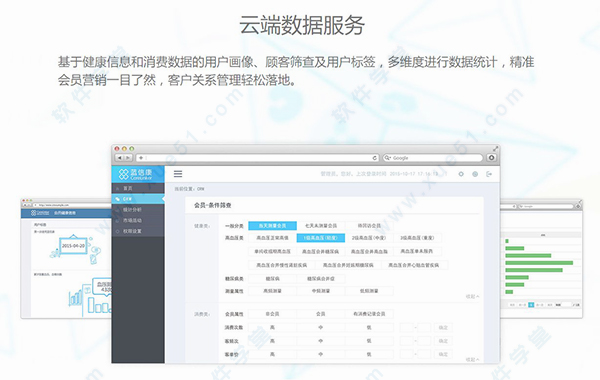Click the round help icon beside the gear

475,174
